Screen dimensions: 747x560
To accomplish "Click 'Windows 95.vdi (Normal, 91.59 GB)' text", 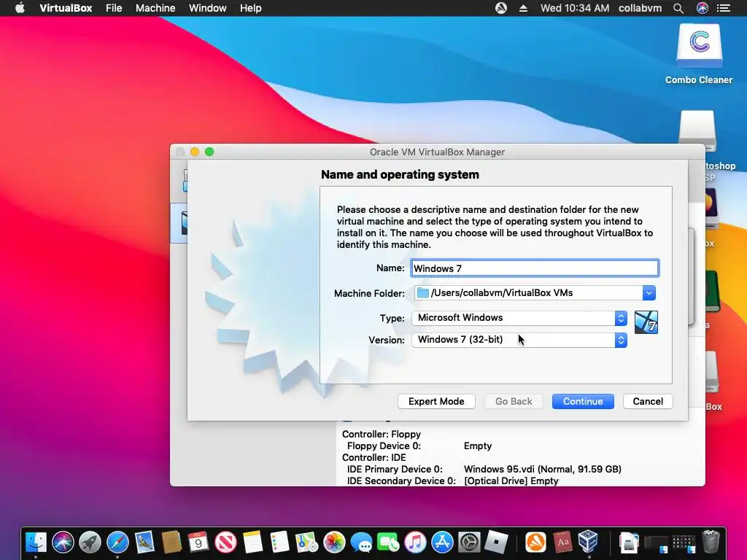I will 543,469.
